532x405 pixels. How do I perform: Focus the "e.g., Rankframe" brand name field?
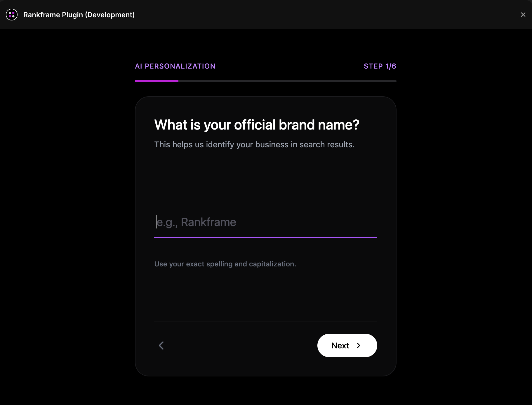pyautogui.click(x=265, y=222)
